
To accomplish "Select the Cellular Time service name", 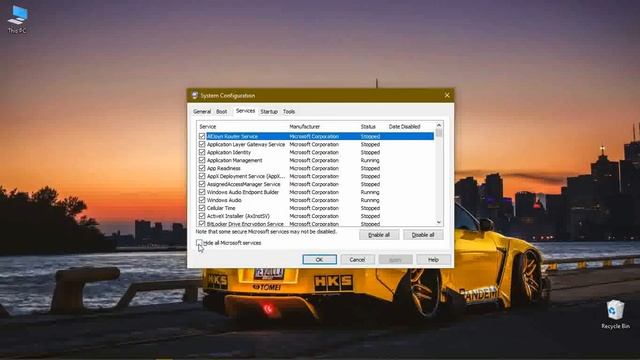I will pos(221,208).
